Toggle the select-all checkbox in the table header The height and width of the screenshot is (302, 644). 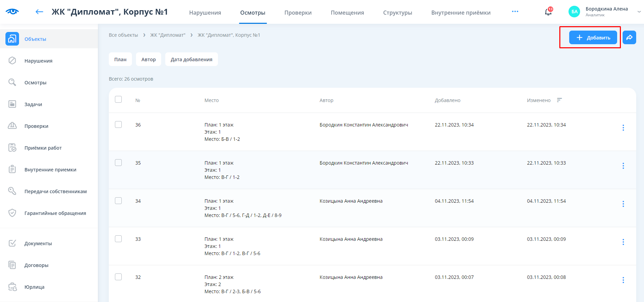tap(118, 99)
